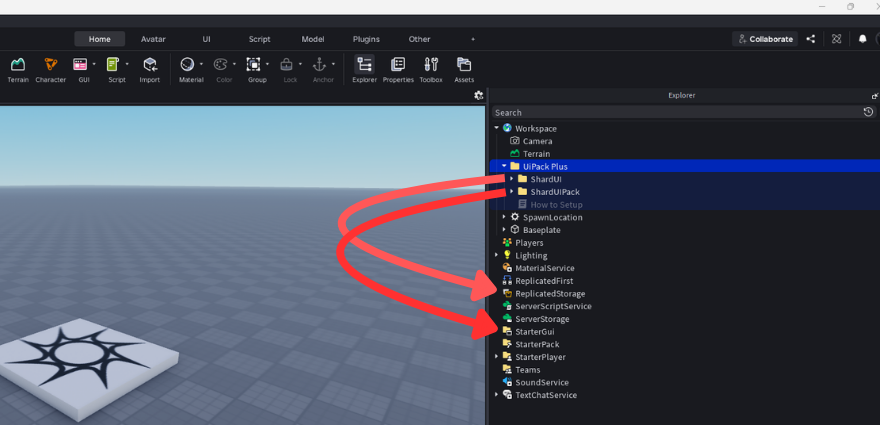Open Group dropdown arrow
Viewport: 880px width, 425px height.
click(267, 64)
